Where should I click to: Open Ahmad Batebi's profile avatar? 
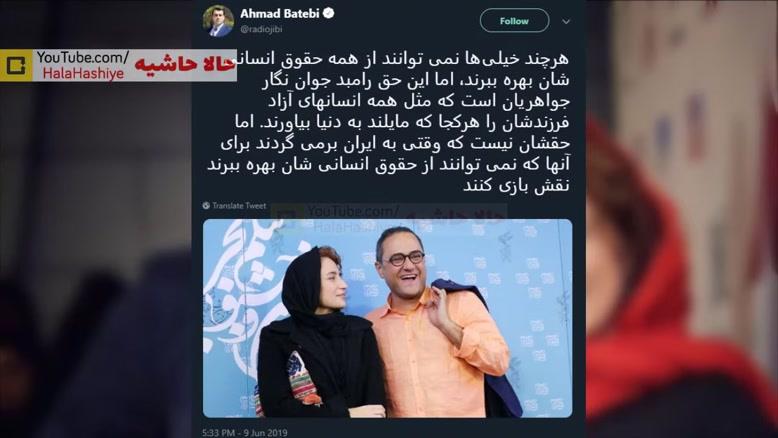pyautogui.click(x=218, y=21)
